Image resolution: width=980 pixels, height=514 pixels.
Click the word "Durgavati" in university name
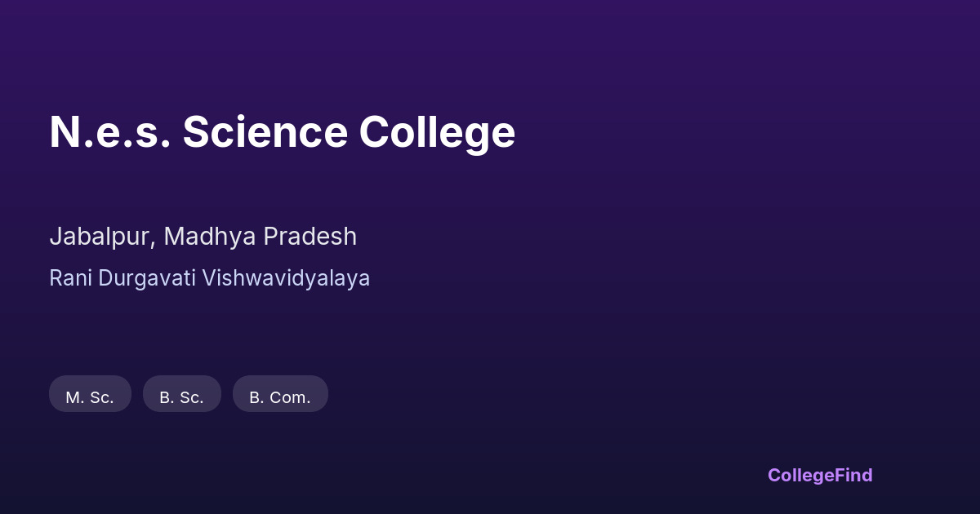click(147, 278)
